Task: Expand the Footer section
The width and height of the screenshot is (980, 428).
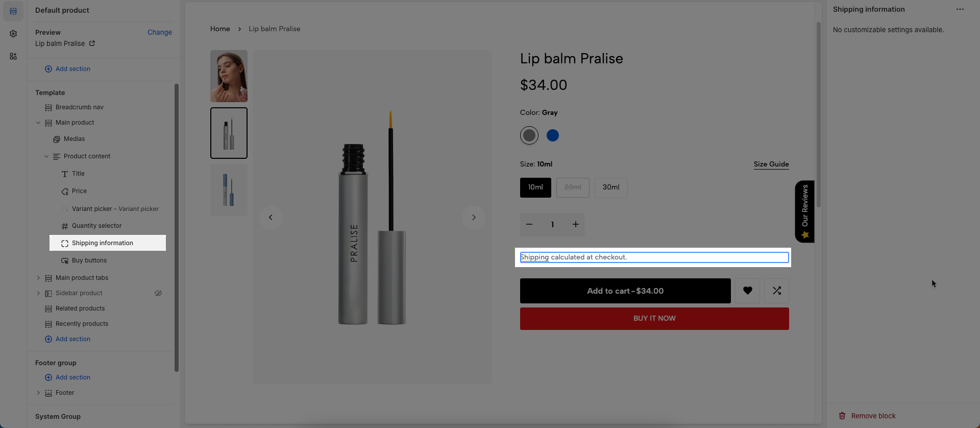Action: (x=38, y=393)
